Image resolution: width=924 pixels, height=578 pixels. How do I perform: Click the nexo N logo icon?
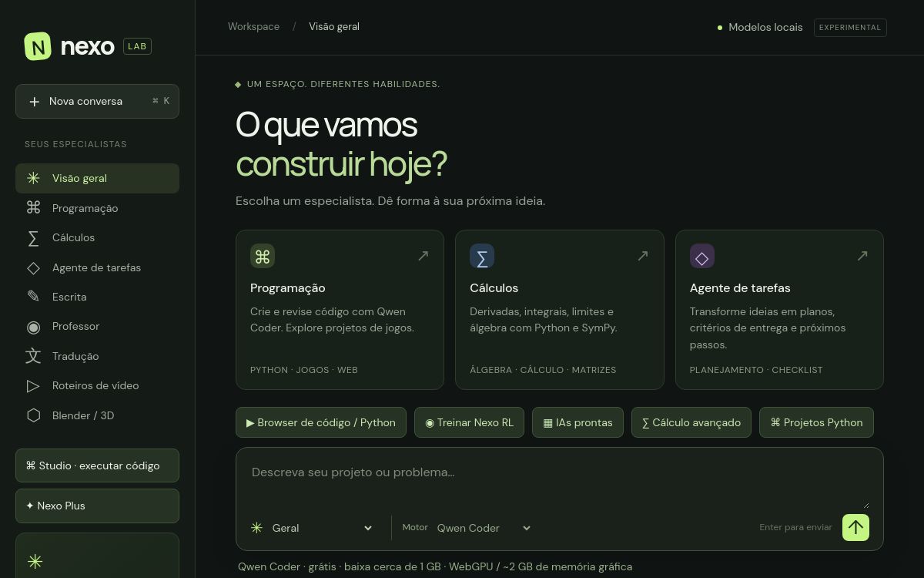[x=38, y=46]
